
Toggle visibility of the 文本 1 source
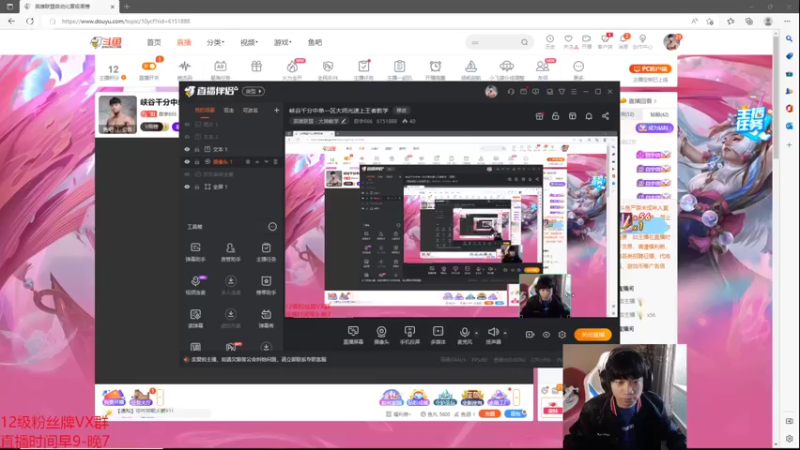[x=187, y=149]
